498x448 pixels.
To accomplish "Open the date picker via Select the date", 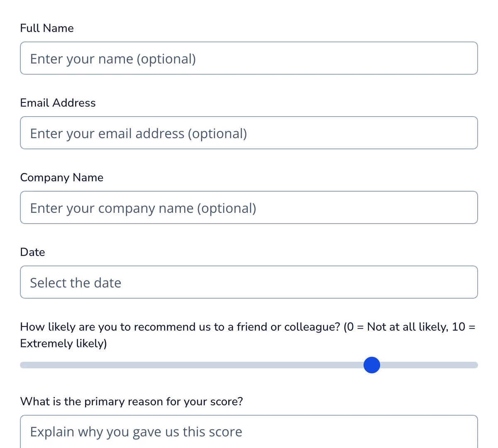I will pyautogui.click(x=249, y=282).
